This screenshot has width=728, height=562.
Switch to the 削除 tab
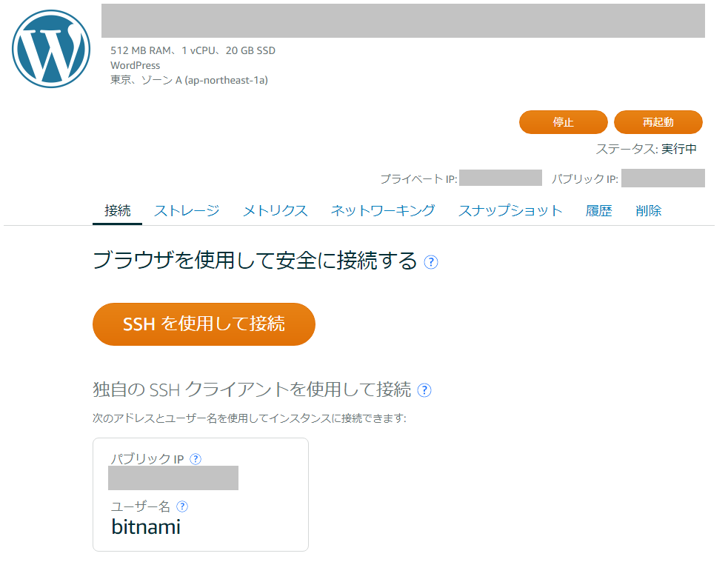648,211
